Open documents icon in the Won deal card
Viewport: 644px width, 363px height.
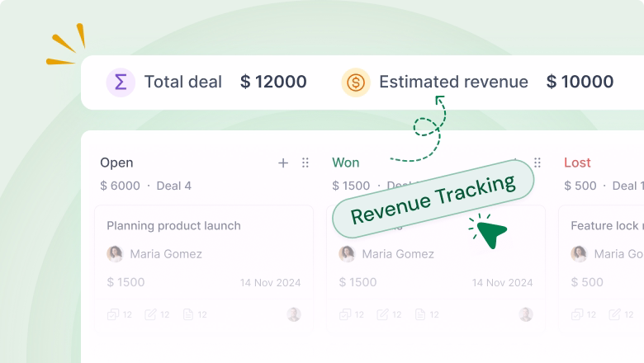(420, 314)
